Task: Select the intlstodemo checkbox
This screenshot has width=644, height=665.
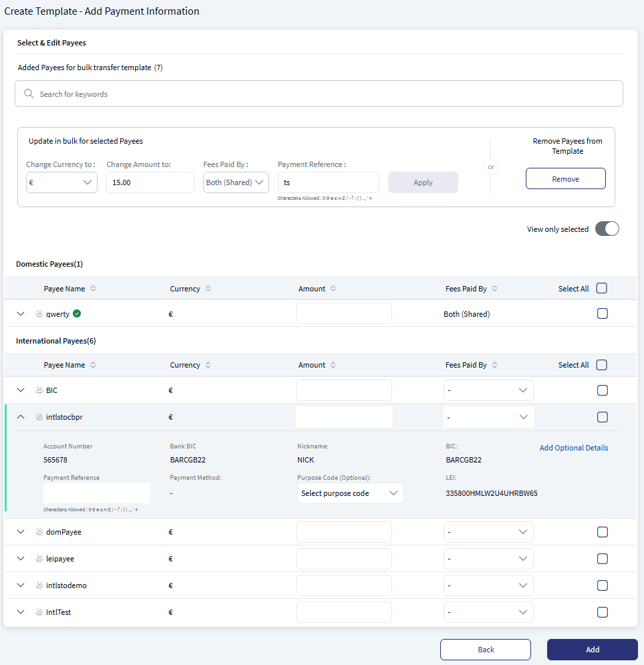Action: point(603,585)
